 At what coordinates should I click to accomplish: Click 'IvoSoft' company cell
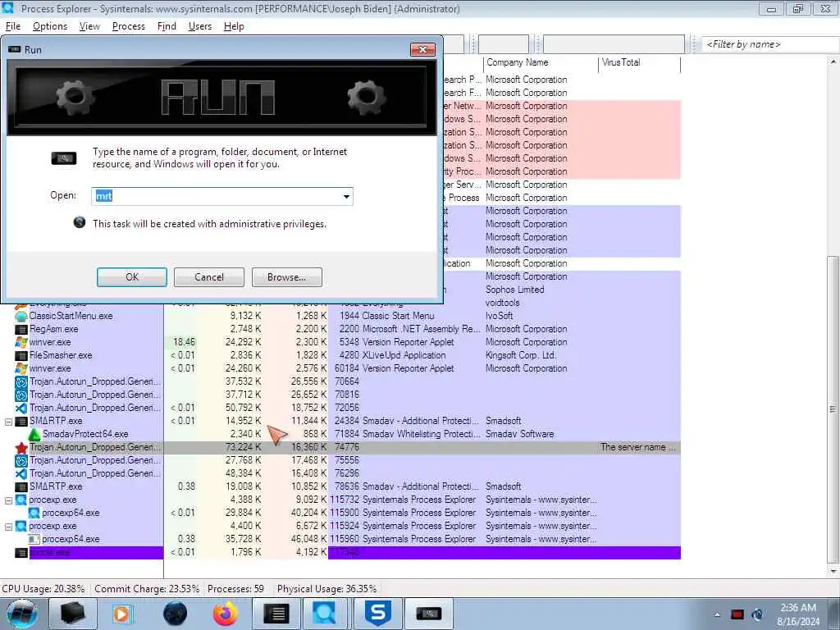point(500,316)
